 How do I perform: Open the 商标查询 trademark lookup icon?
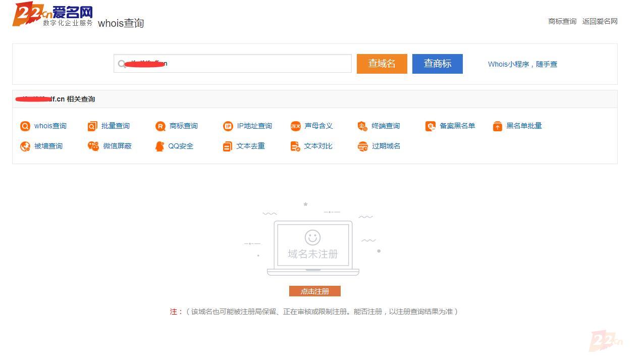[178, 126]
